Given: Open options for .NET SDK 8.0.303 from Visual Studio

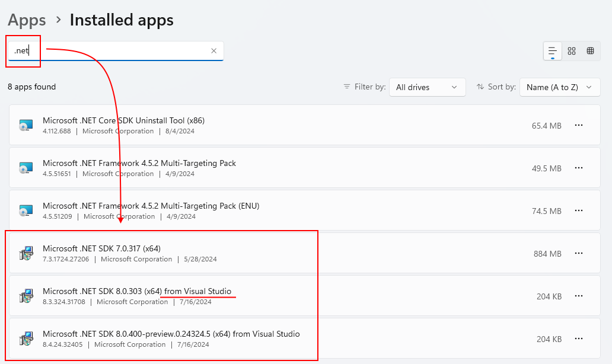Looking at the screenshot, I should coord(579,296).
